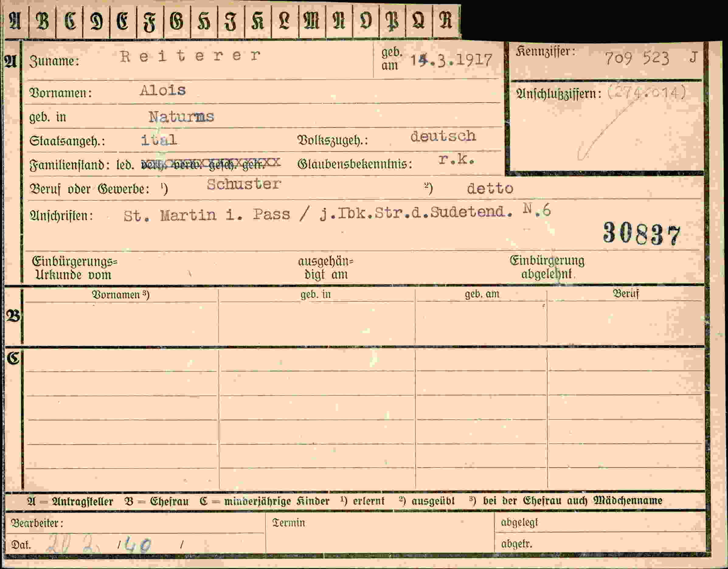Select the marital status 'led.'
Viewport: 728px width, 569px height.
point(125,164)
